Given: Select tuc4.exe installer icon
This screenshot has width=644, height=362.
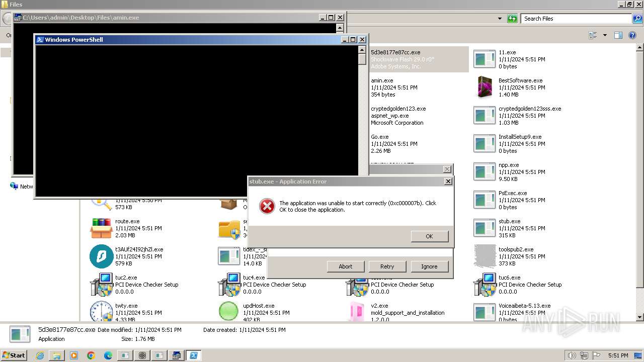Looking at the screenshot, I should point(229,285).
